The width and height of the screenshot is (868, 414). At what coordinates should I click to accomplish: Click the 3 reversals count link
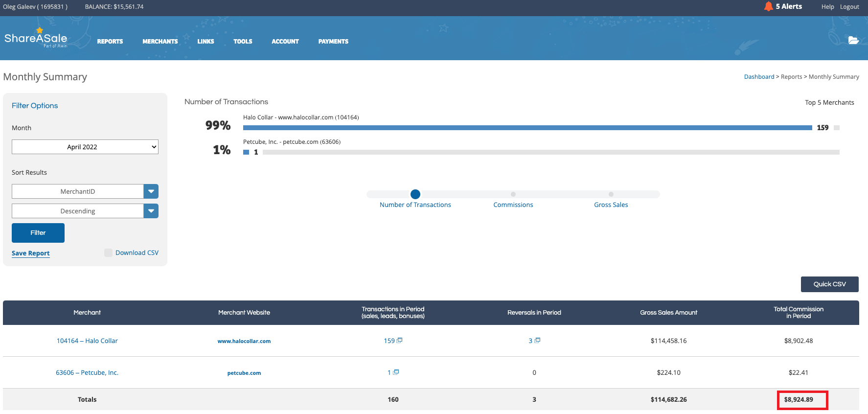click(x=530, y=341)
